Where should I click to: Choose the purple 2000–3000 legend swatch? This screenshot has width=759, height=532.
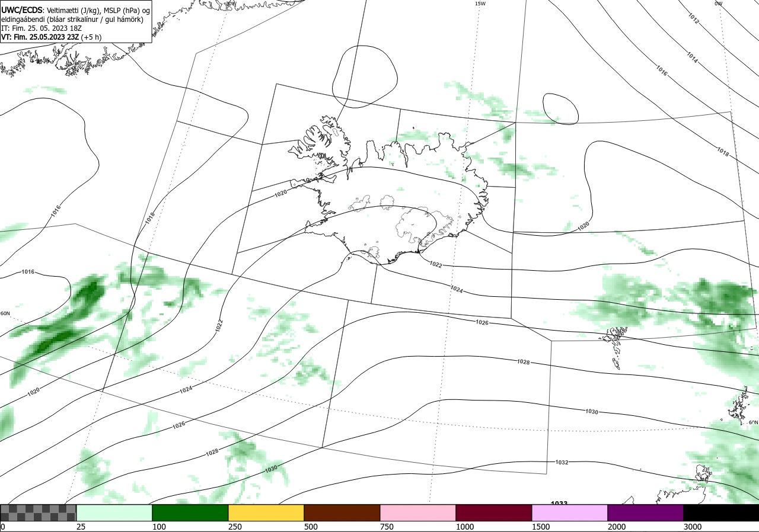pos(646,512)
